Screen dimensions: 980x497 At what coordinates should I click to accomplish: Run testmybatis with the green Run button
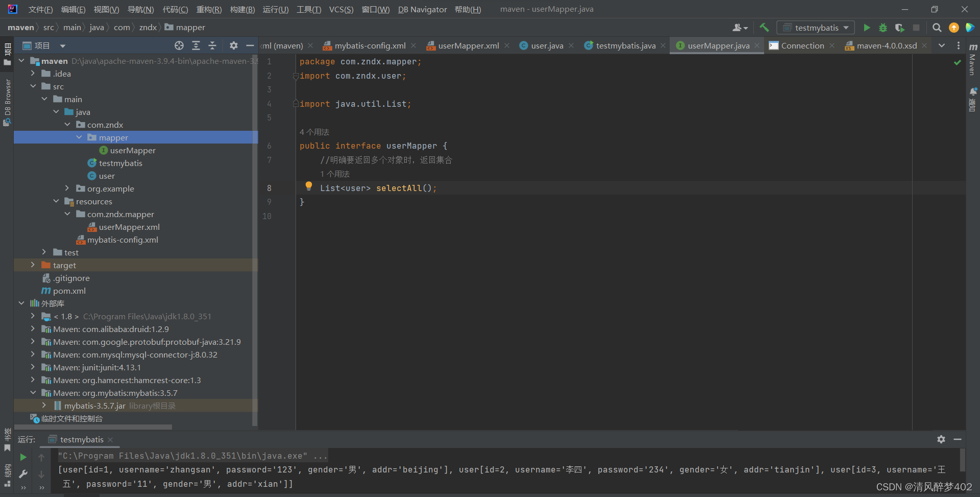coord(867,28)
